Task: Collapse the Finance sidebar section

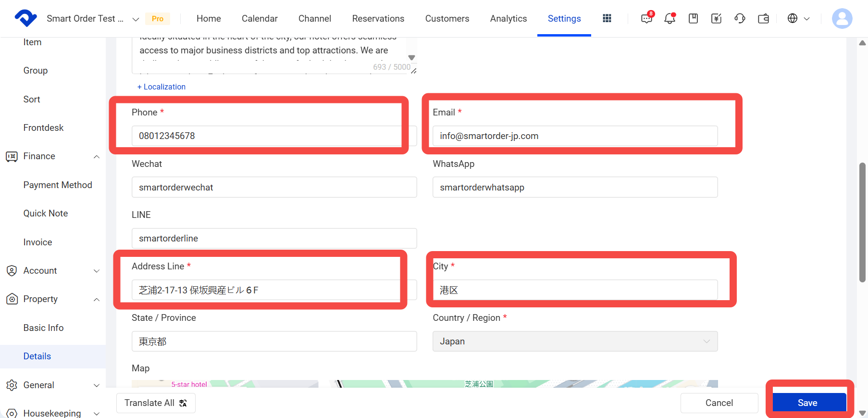Action: 97,156
